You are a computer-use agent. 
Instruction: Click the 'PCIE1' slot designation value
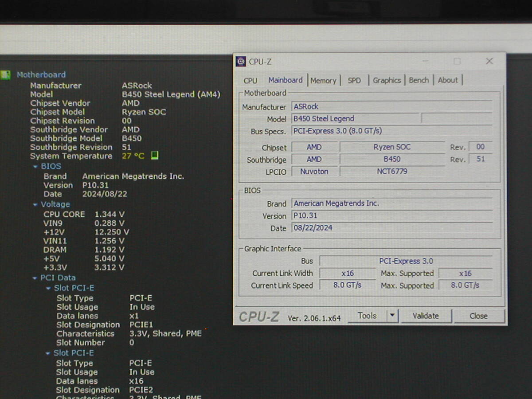(x=141, y=325)
